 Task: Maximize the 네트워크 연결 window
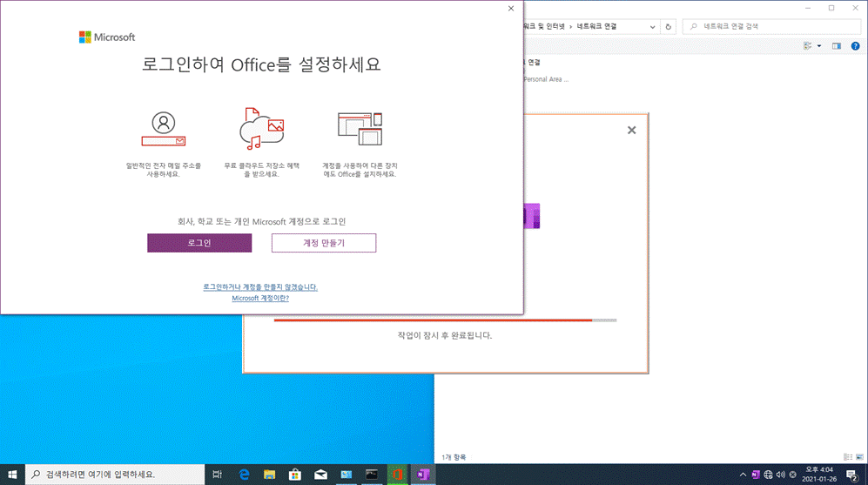(x=831, y=9)
